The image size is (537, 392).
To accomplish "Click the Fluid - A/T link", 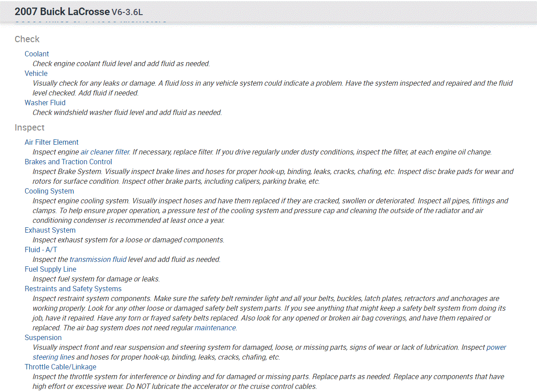I will (41, 249).
